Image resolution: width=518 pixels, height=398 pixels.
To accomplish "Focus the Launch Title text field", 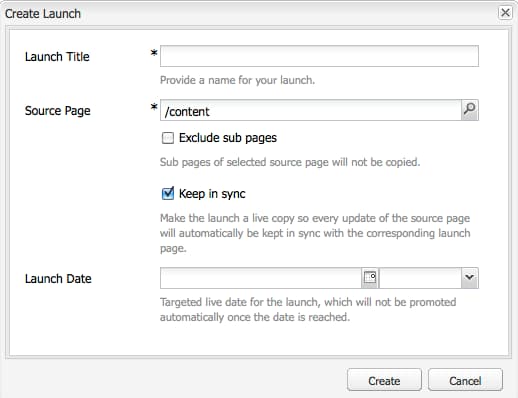I will click(x=319, y=56).
